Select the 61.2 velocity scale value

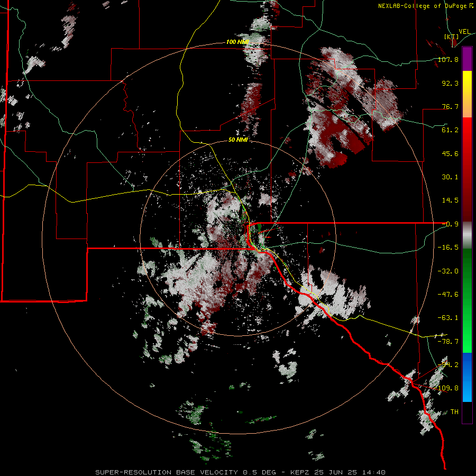tap(450, 130)
